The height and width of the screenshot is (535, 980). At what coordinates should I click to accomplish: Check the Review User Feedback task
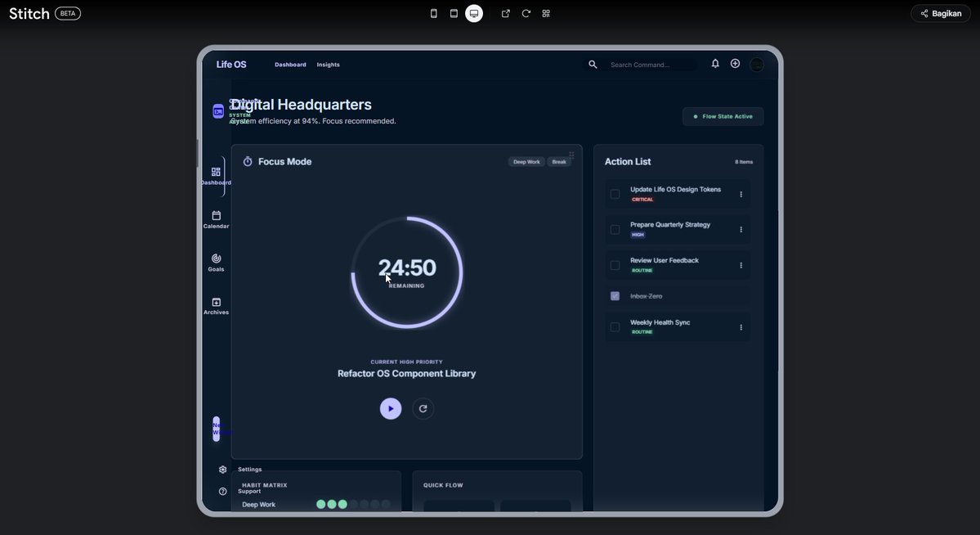[615, 265]
